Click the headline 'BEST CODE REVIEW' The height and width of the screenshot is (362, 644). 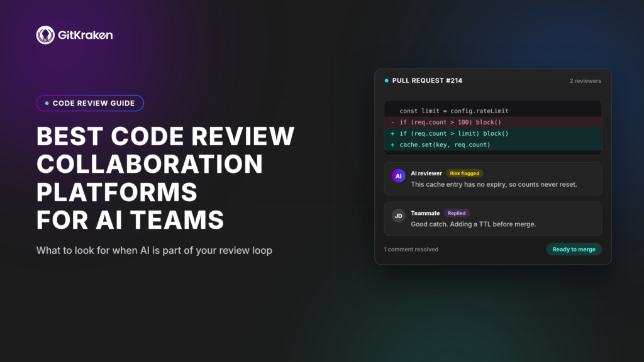[x=165, y=136]
